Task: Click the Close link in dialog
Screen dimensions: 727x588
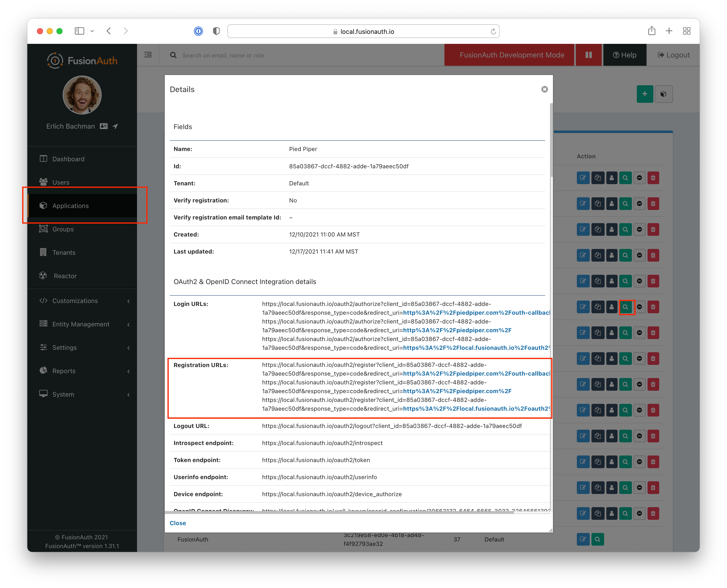Action: pyautogui.click(x=177, y=523)
